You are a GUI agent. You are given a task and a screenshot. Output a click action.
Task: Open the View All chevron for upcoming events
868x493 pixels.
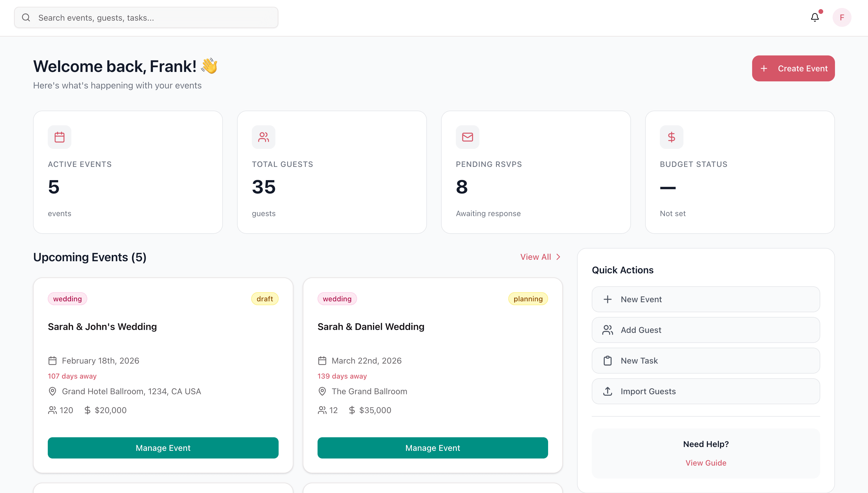pos(558,257)
